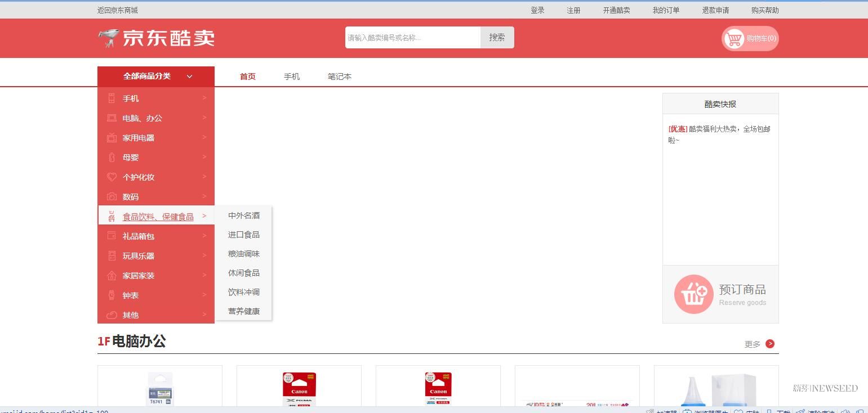Expand the 全部商品分类 dropdown
This screenshot has width=868, height=413.
pyautogui.click(x=156, y=77)
